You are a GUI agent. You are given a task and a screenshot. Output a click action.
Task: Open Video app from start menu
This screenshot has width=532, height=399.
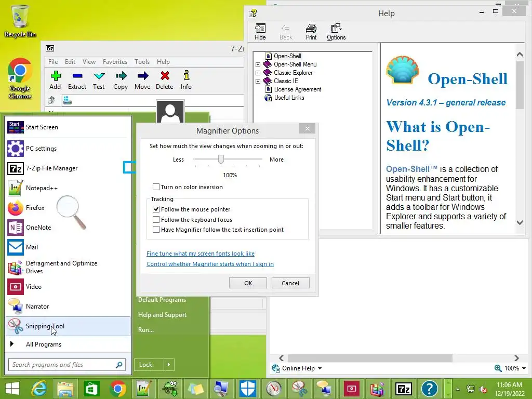(68, 287)
